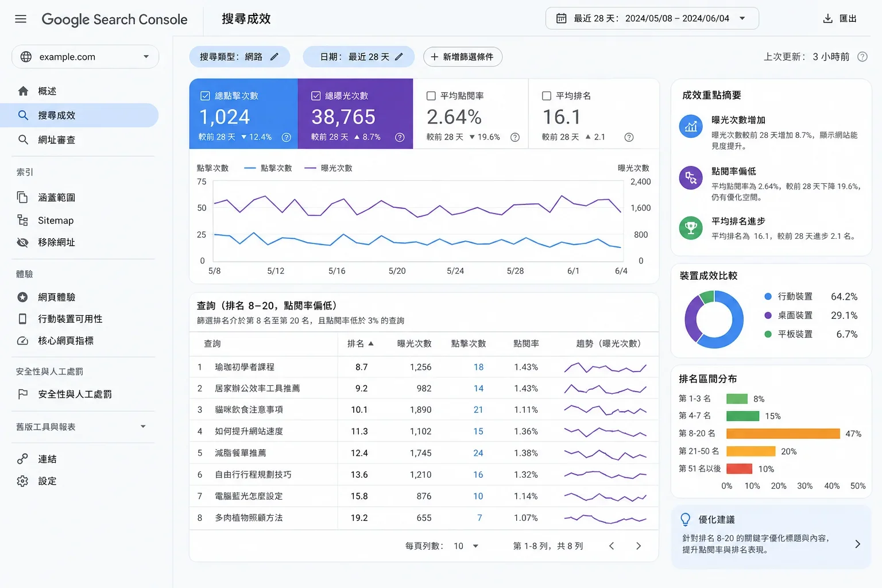The image size is (882, 588).
Task: Click the 曝光次數 table column header
Action: tap(414, 343)
